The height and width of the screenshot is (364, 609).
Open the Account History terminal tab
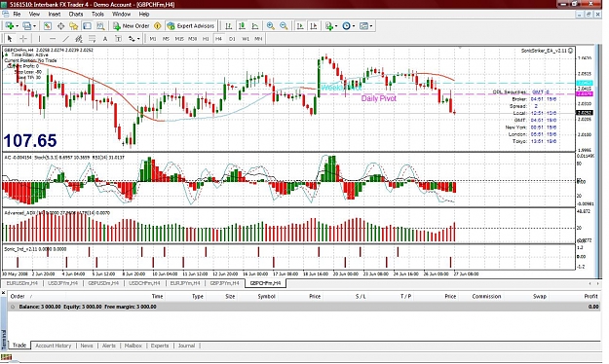54,346
